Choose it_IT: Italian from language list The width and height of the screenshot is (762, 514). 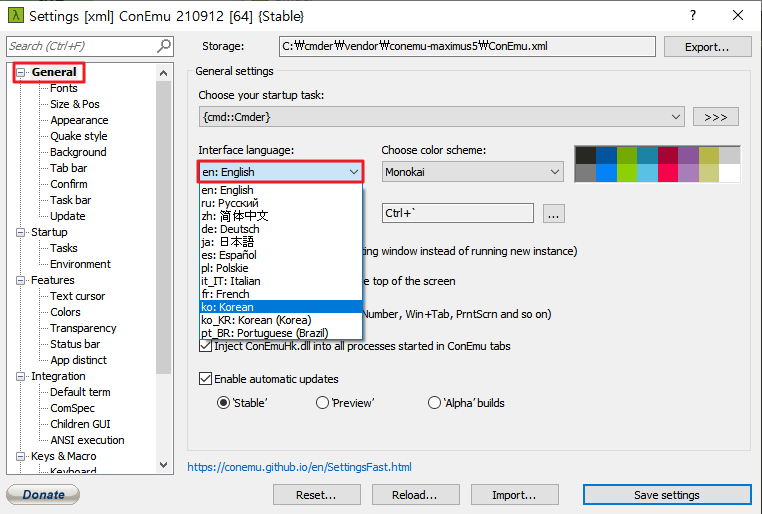tap(281, 281)
